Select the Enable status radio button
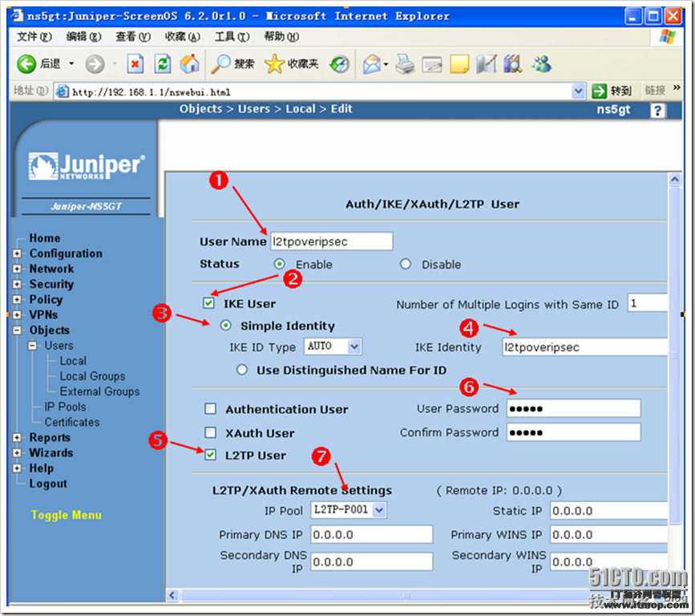The height and width of the screenshot is (616, 695). (279, 265)
